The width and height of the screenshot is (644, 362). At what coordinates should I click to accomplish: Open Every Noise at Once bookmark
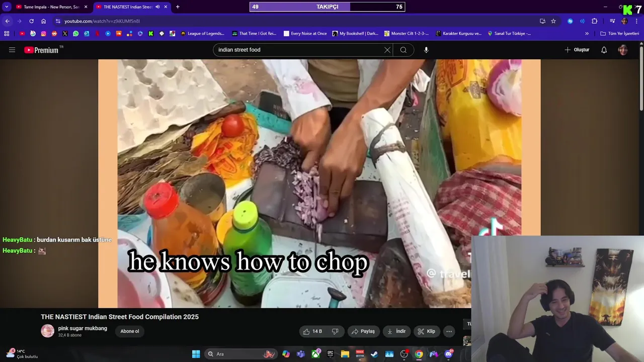pos(305,34)
